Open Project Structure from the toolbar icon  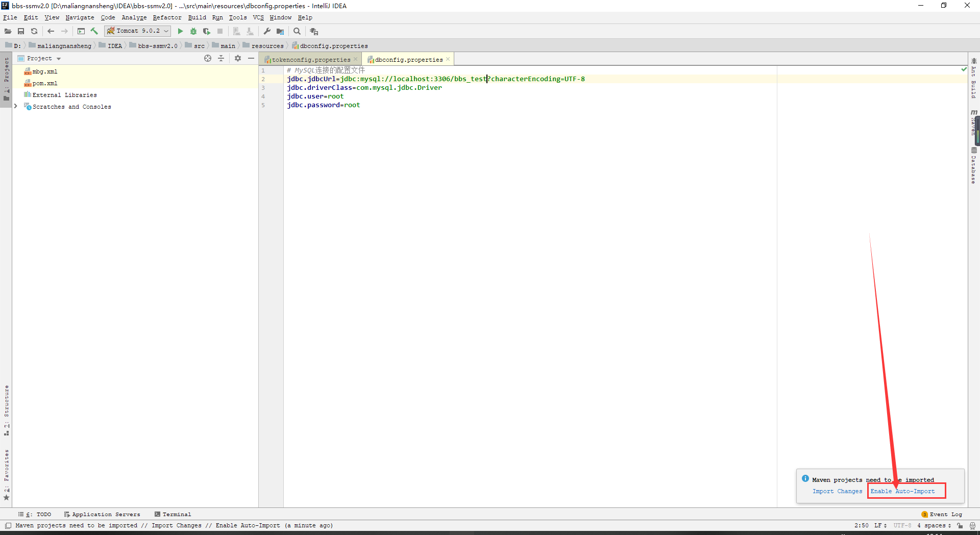(280, 31)
